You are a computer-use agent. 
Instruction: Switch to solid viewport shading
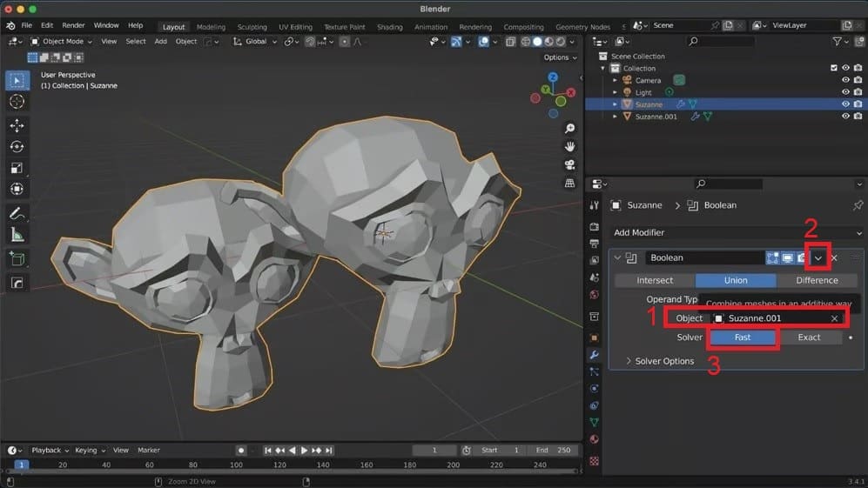point(537,42)
